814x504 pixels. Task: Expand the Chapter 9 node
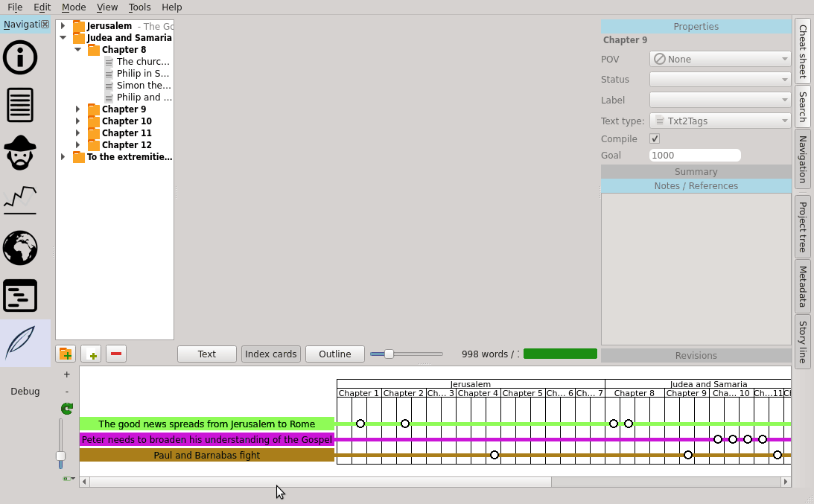[x=78, y=109]
